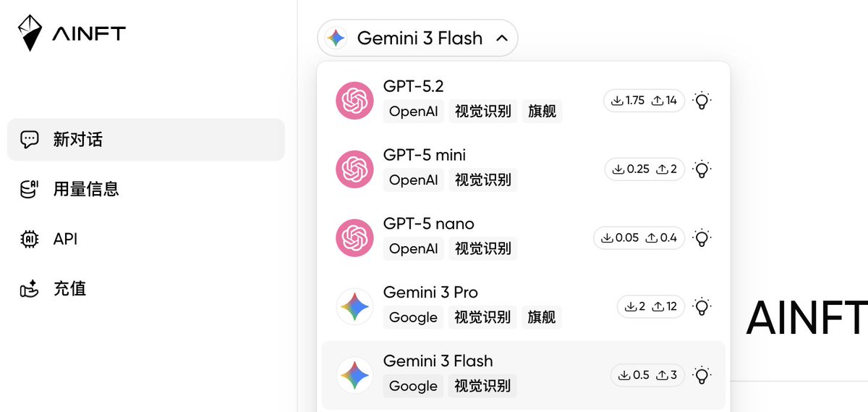Select GPT-5 mini from the model list
Screen dimensions: 868x412
pyautogui.click(x=425, y=155)
